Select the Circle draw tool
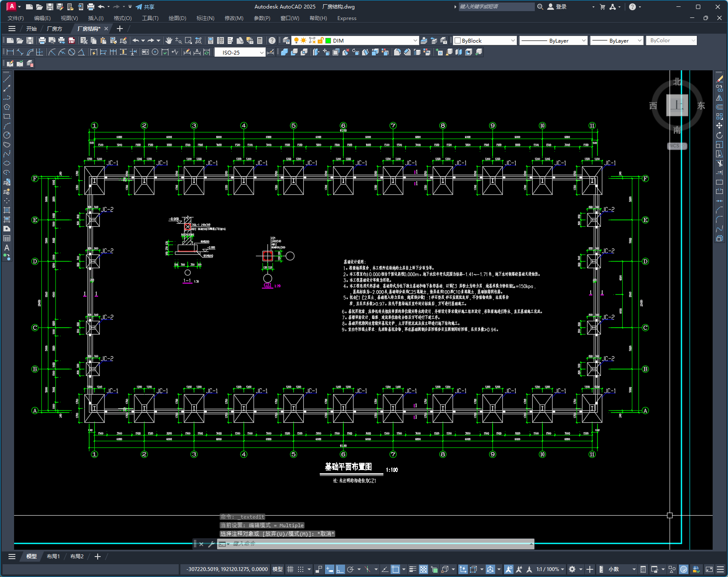Image resolution: width=728 pixels, height=577 pixels. click(x=7, y=135)
